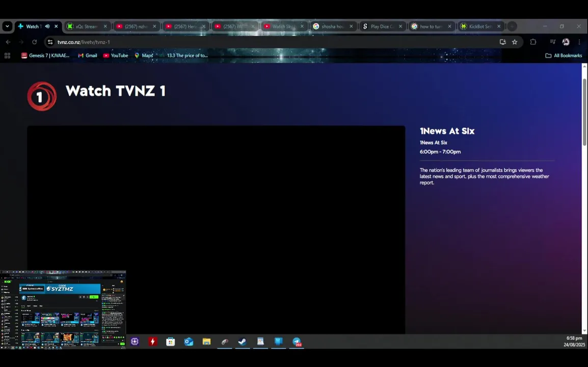Open the Maps bookmark
588x367 pixels.
coord(144,56)
